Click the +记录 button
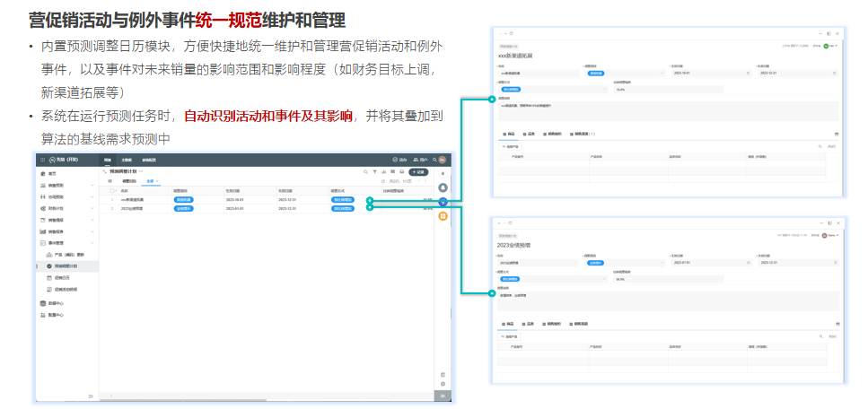This screenshot has height=409, width=868. pos(418,172)
